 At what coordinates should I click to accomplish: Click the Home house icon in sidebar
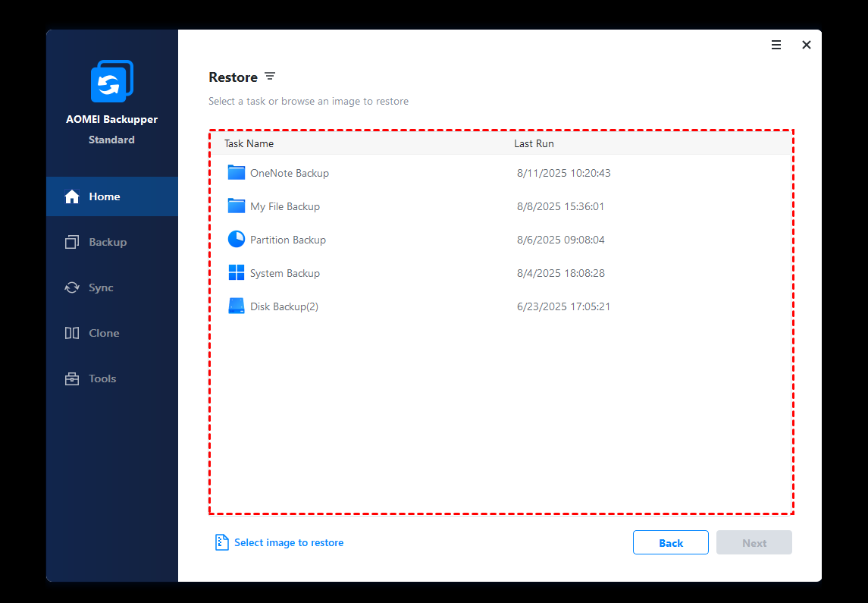pos(72,196)
